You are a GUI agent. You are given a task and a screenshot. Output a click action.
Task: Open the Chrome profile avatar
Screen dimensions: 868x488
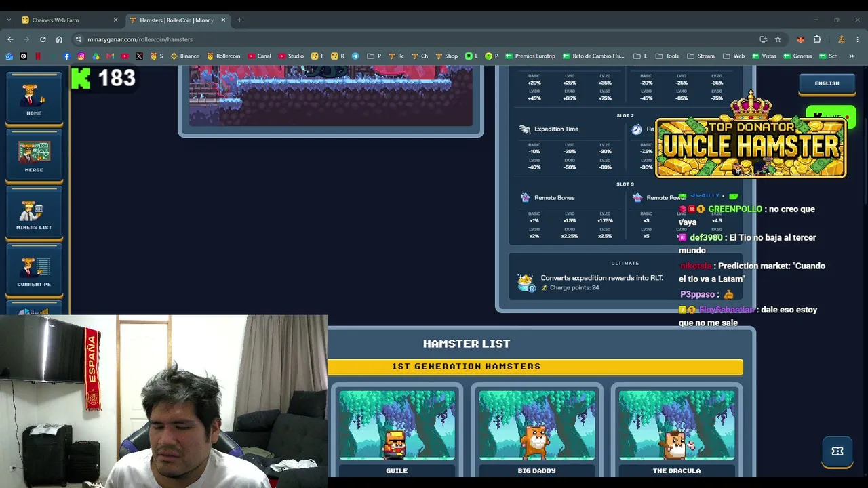pyautogui.click(x=841, y=39)
